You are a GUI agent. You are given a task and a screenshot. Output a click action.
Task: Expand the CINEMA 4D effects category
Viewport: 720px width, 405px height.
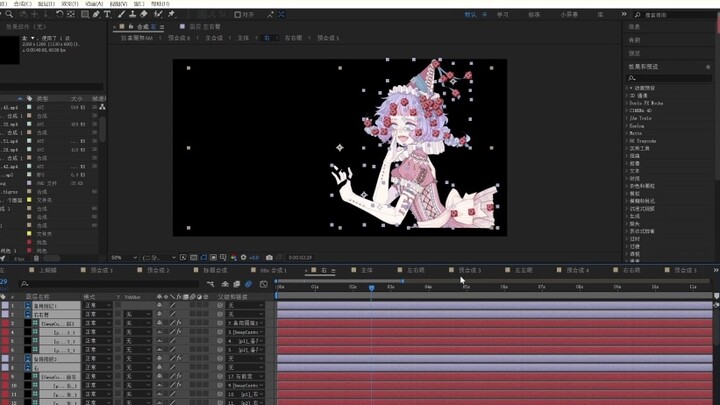pyautogui.click(x=627, y=111)
